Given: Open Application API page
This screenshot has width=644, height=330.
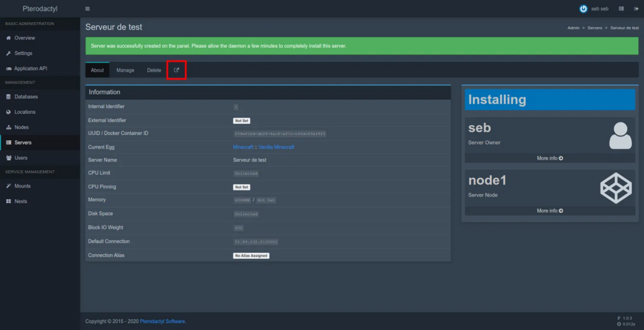Looking at the screenshot, I should click(x=30, y=69).
